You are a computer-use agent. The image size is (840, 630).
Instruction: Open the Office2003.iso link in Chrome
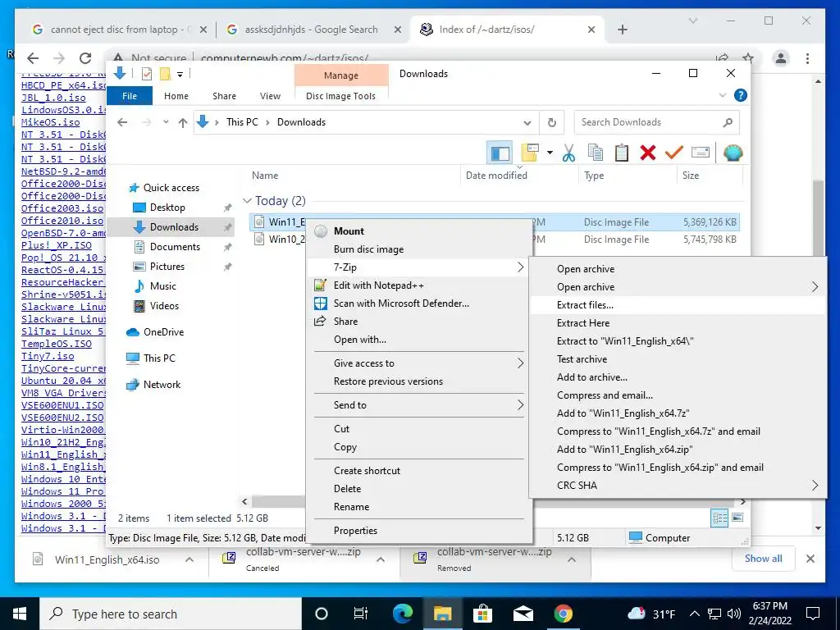tap(62, 208)
